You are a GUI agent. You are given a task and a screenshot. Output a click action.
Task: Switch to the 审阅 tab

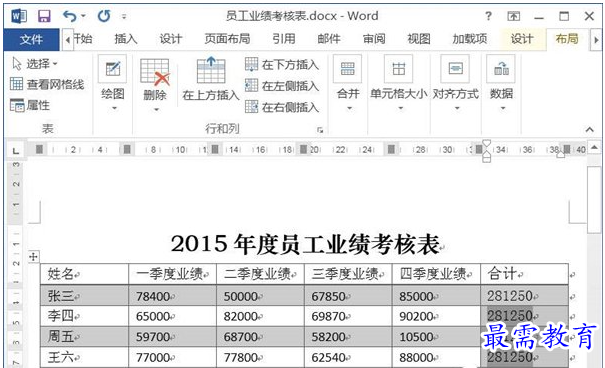[x=374, y=39]
